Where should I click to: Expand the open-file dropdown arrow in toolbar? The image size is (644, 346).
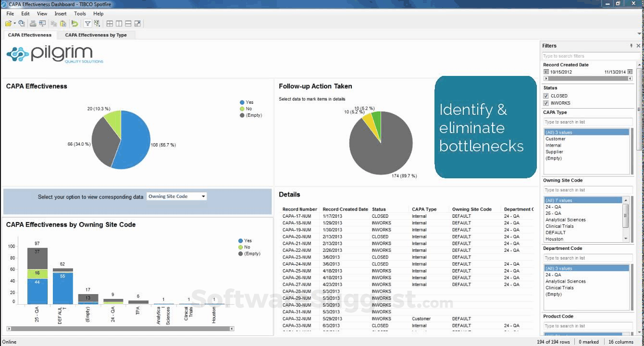(x=14, y=23)
